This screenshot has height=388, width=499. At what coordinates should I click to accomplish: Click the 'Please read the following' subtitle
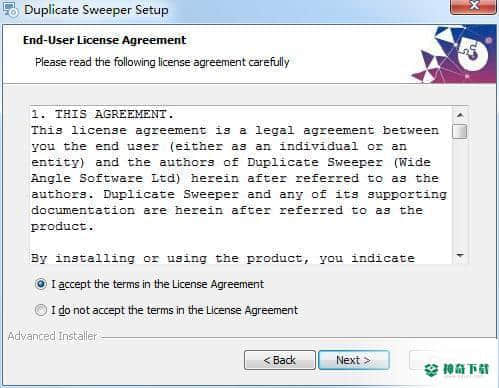point(162,62)
